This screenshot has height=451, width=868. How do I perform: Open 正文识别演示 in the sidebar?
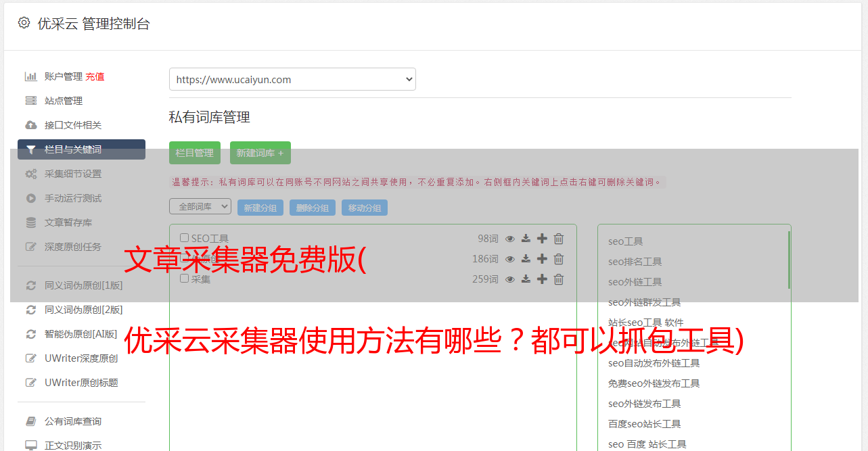(x=73, y=446)
